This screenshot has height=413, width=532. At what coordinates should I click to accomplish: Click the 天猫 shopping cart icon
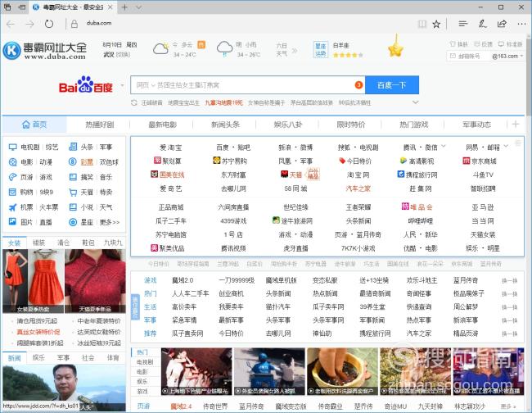[x=73, y=193]
